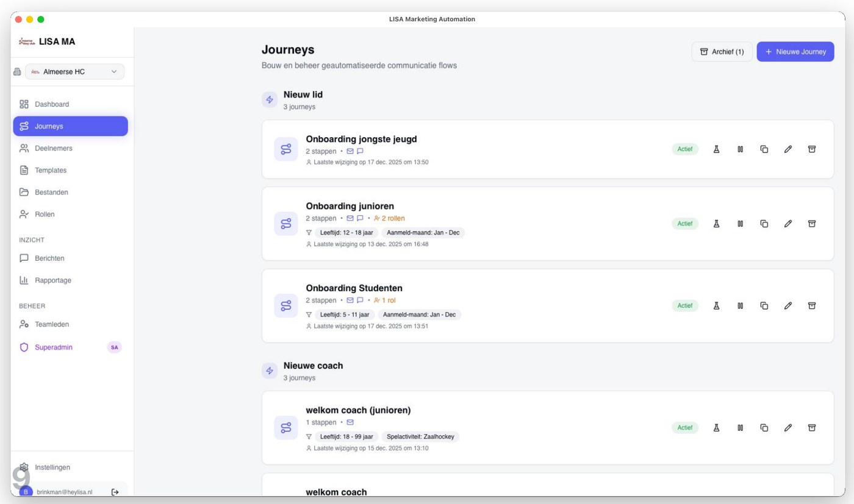Click the 'Leeftijd: 18 - 99 jaar' filter chip
This screenshot has height=504, width=854.
coord(346,437)
